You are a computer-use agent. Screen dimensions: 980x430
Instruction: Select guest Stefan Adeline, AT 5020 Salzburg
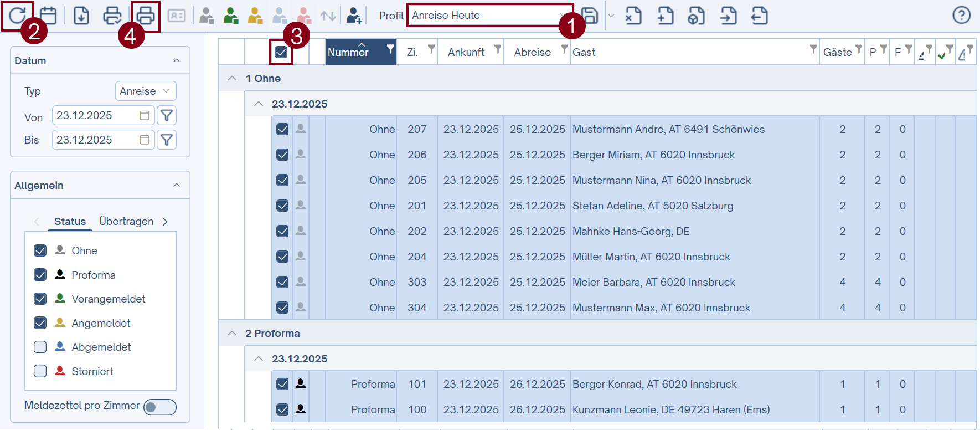tap(653, 206)
